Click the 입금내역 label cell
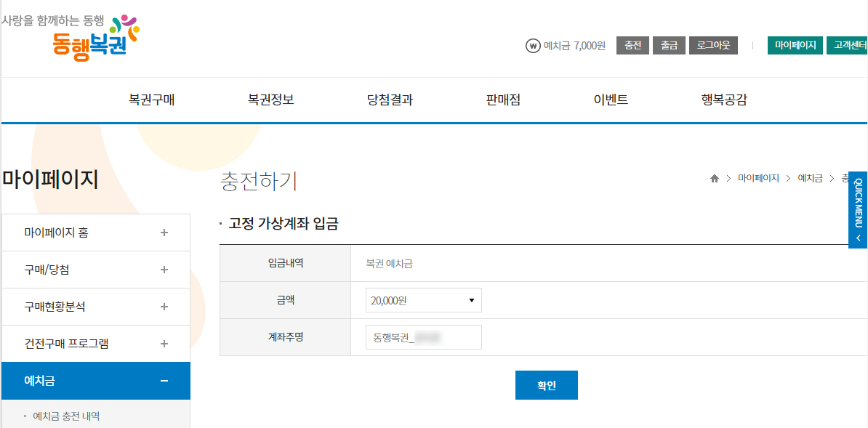This screenshot has height=428, width=868. click(x=285, y=263)
